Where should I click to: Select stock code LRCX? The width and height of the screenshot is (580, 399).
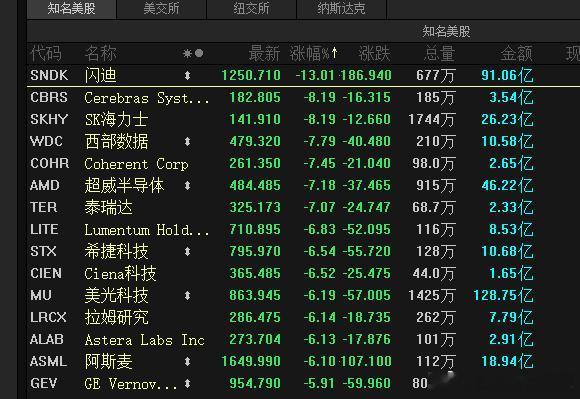point(48,318)
